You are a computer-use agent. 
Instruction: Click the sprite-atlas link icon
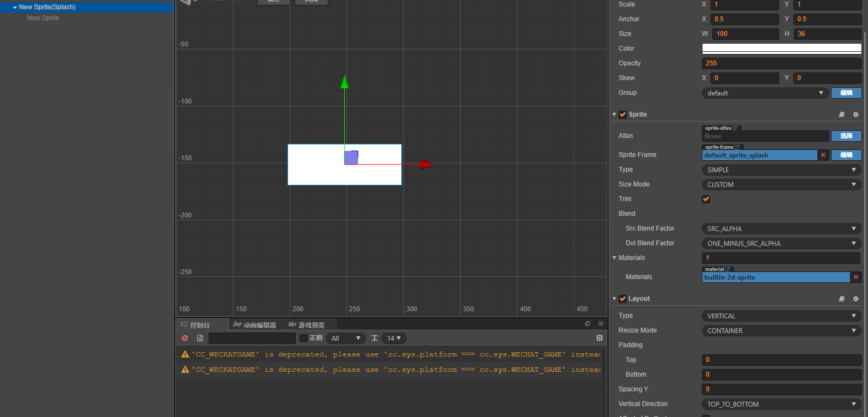pos(735,128)
